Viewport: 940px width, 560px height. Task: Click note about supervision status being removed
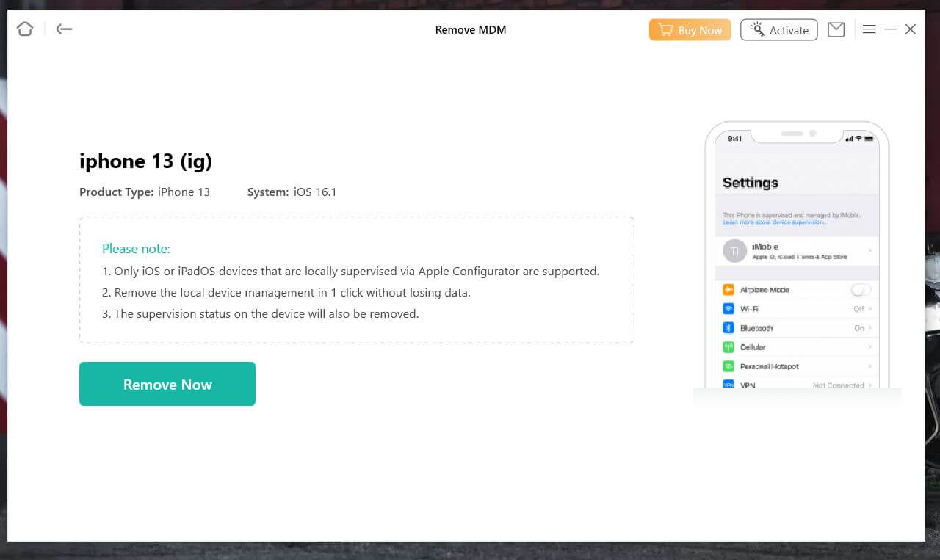coord(261,314)
